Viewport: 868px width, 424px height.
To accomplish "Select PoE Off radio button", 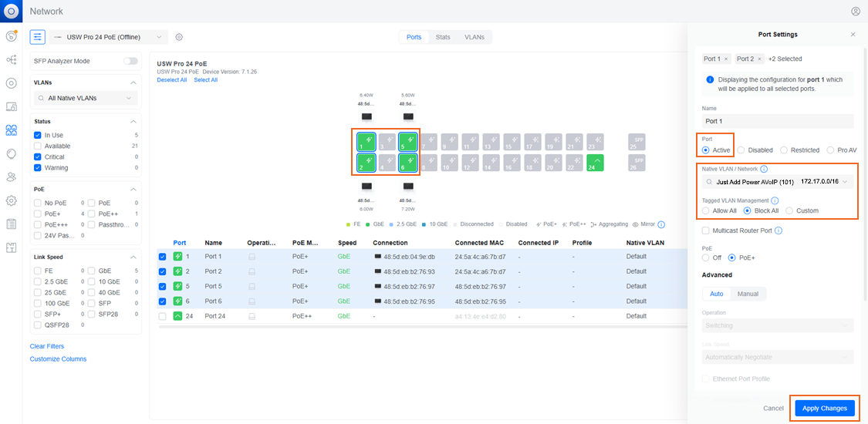I will [705, 257].
